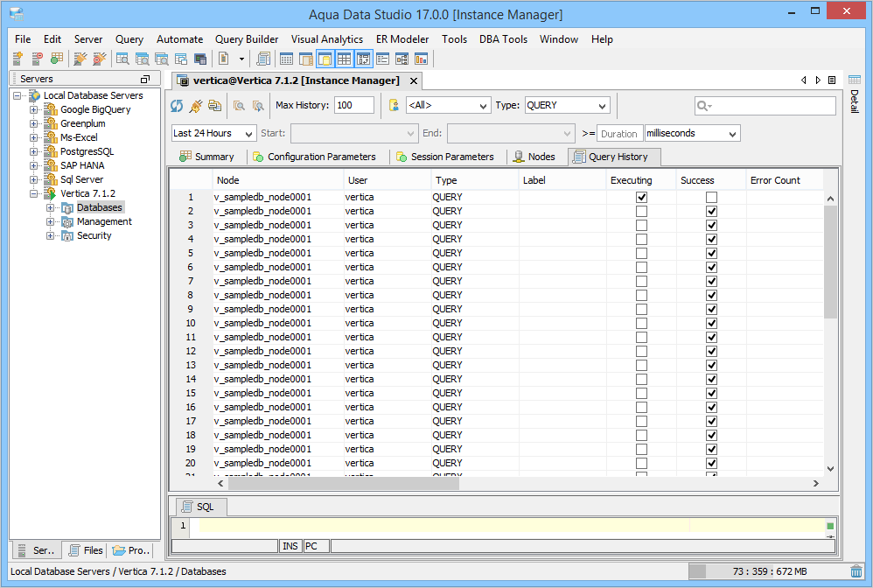Click the Disconnect server plug icon in the main toolbar
The width and height of the screenshot is (873, 588).
click(x=99, y=59)
